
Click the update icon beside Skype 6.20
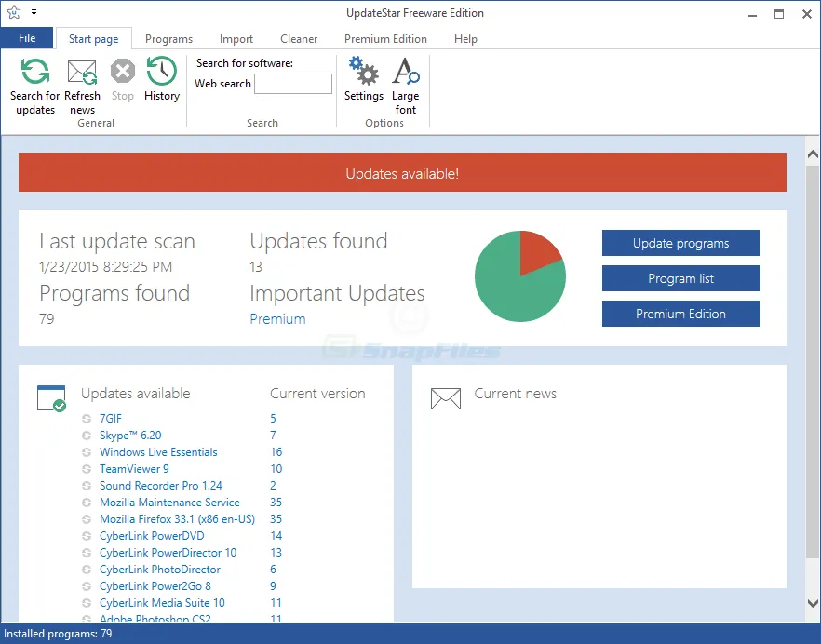point(87,436)
